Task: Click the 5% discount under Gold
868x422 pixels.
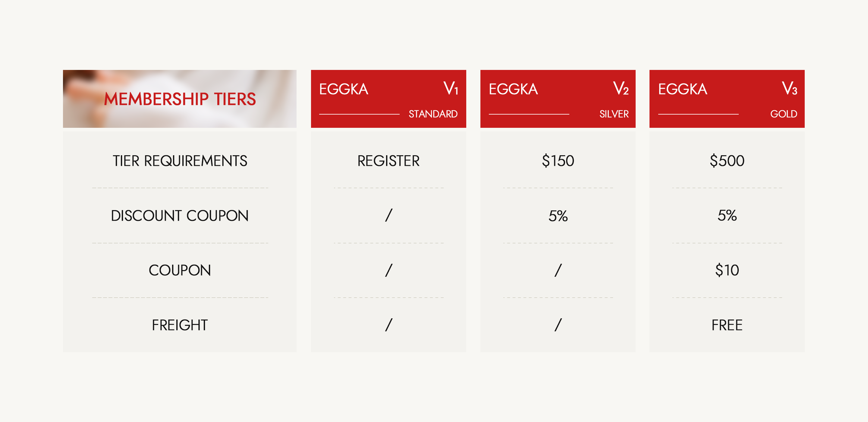Action: pos(727,216)
